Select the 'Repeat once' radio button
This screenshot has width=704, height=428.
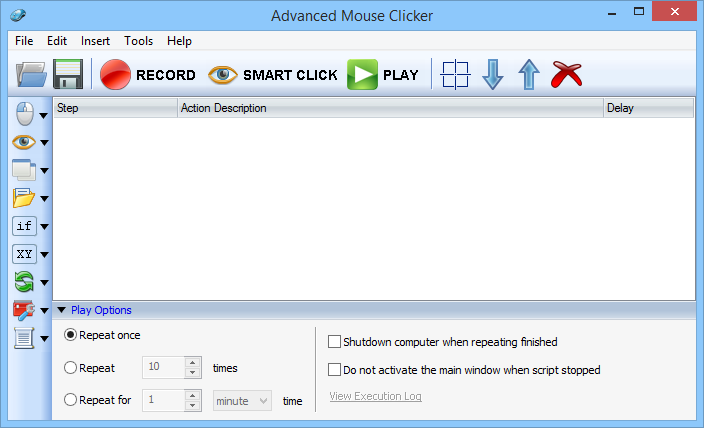[x=70, y=335]
